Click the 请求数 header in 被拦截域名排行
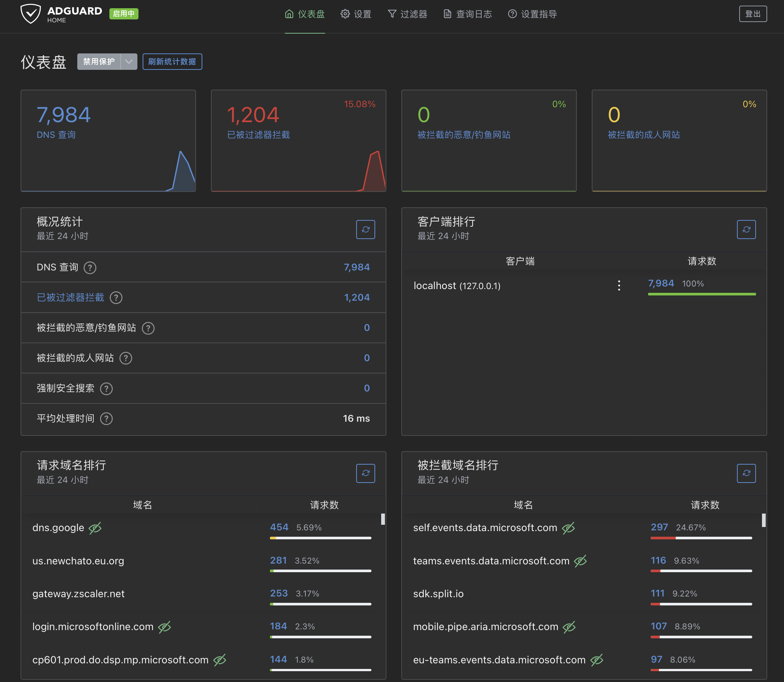The width and height of the screenshot is (784, 682). point(705,505)
